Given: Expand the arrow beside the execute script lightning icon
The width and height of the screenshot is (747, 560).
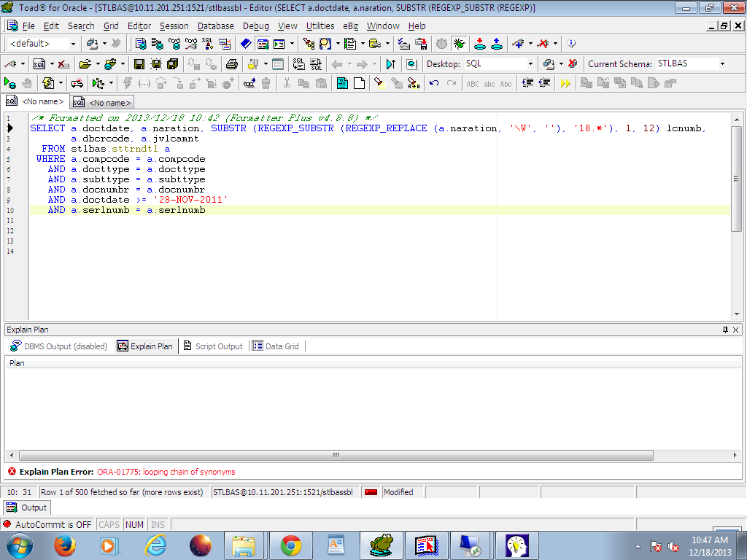Looking at the screenshot, I should [x=61, y=83].
